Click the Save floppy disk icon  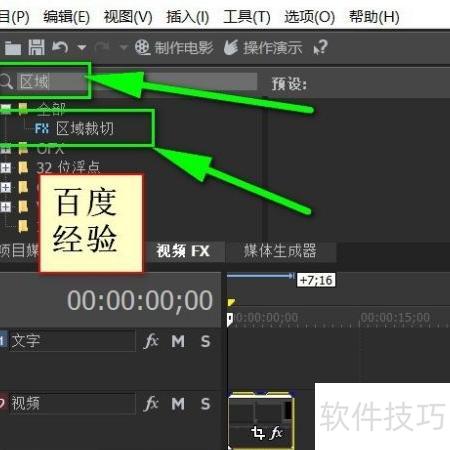point(36,47)
